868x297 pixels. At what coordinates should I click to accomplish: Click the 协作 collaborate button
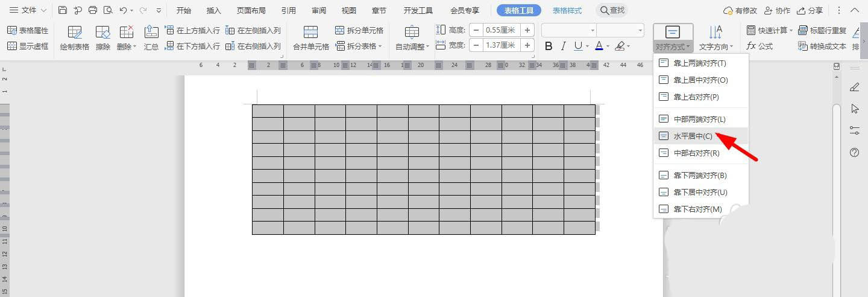click(776, 10)
